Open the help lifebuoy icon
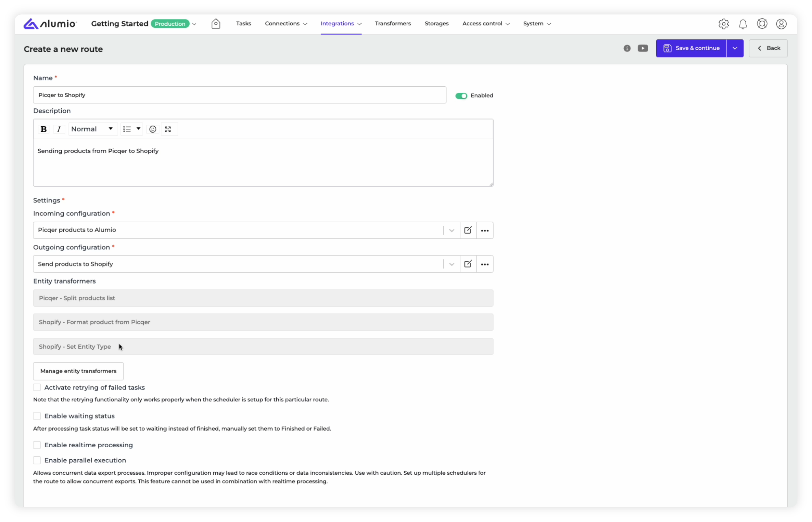This screenshot has height=522, width=812. pos(762,24)
